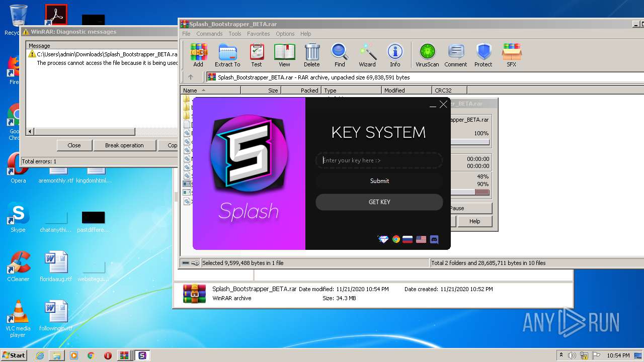Click the 10:54 PM taskbar clock
644x362 pixels.
pos(618,355)
